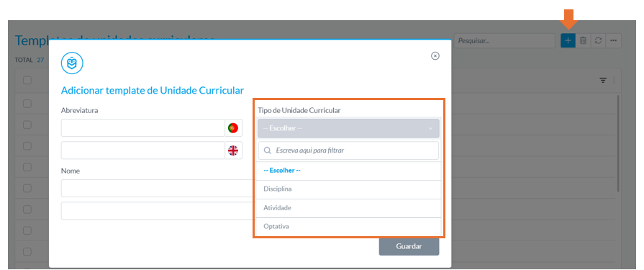This screenshot has height=270, width=644.
Task: Click the plus add template icon
Action: [568, 41]
